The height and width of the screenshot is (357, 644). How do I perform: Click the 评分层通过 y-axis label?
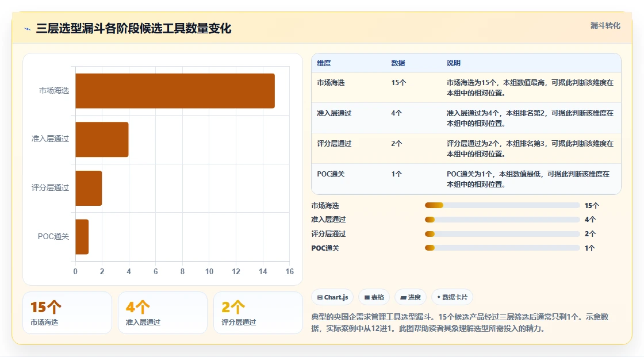click(50, 188)
